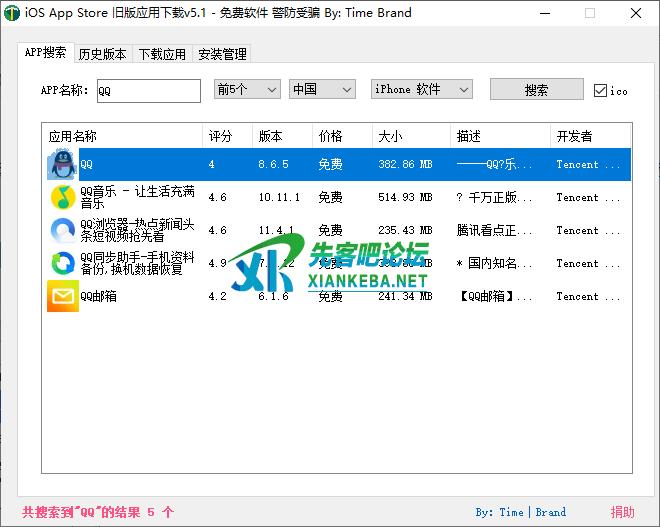Click the By: Time | Brand link
The image size is (660, 527).
[x=520, y=512]
